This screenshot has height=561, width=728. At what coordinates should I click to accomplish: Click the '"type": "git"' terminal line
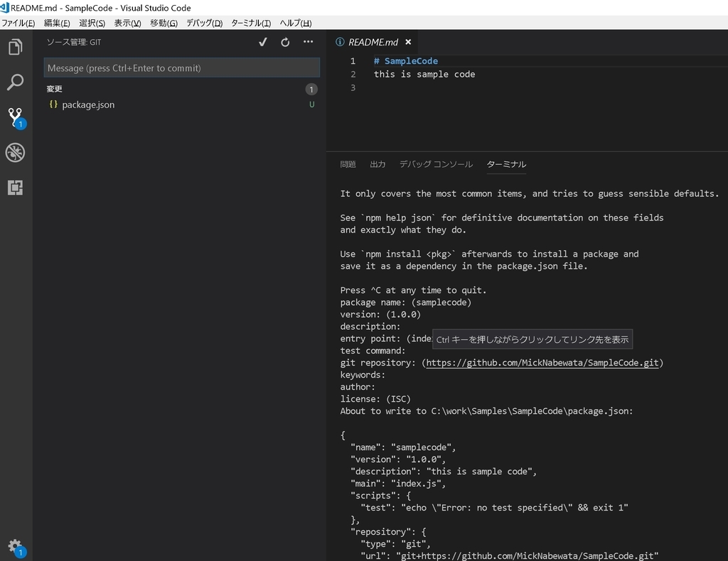tap(395, 544)
